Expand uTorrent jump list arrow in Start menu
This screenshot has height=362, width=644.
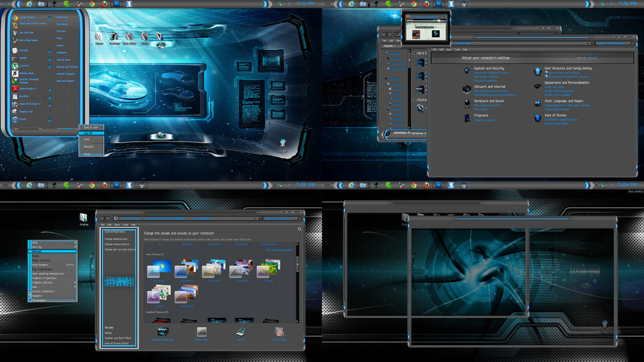click(x=49, y=66)
